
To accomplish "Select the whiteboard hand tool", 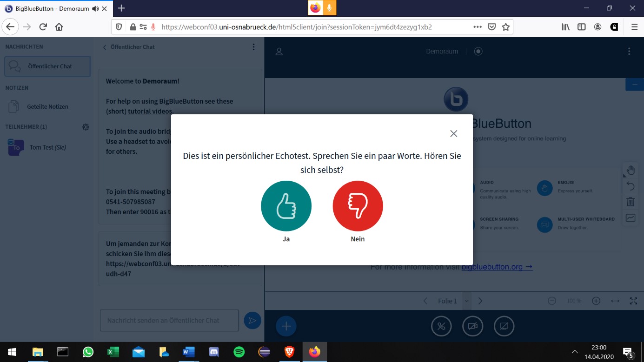I will (x=631, y=170).
